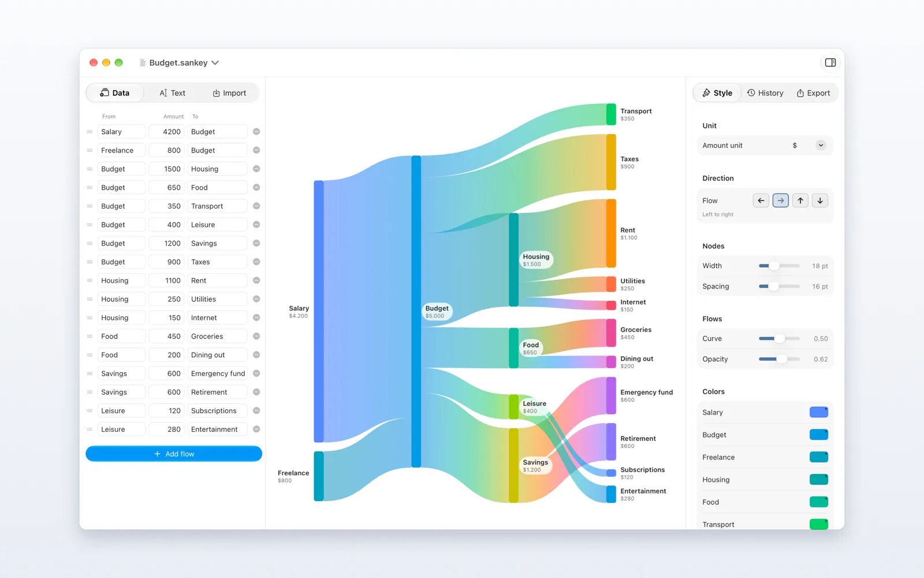
Task: Click the document icon beside Budget.sankey
Action: [x=142, y=62]
